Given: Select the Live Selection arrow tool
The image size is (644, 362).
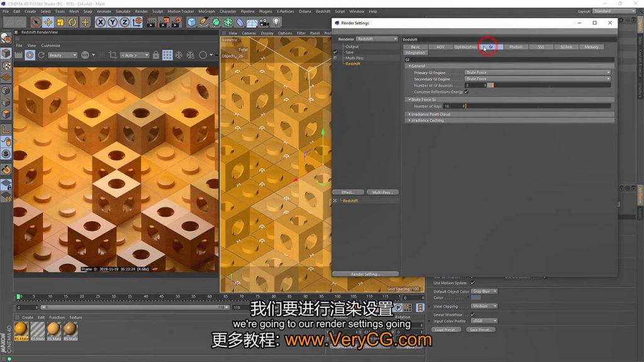Looking at the screenshot, I should pos(36,22).
